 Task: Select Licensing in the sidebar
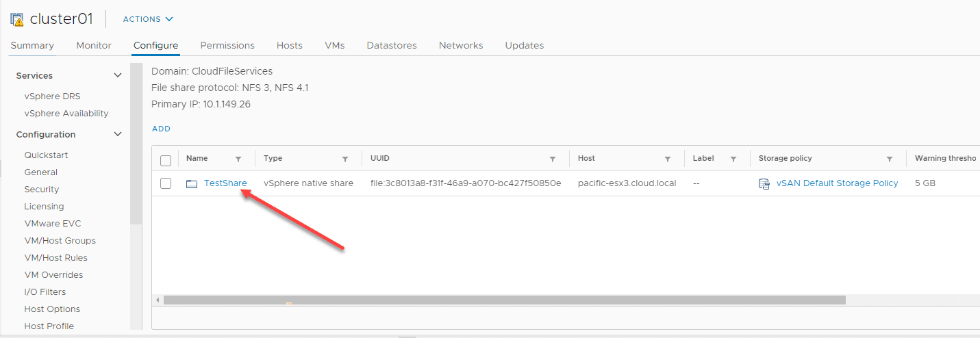point(44,207)
